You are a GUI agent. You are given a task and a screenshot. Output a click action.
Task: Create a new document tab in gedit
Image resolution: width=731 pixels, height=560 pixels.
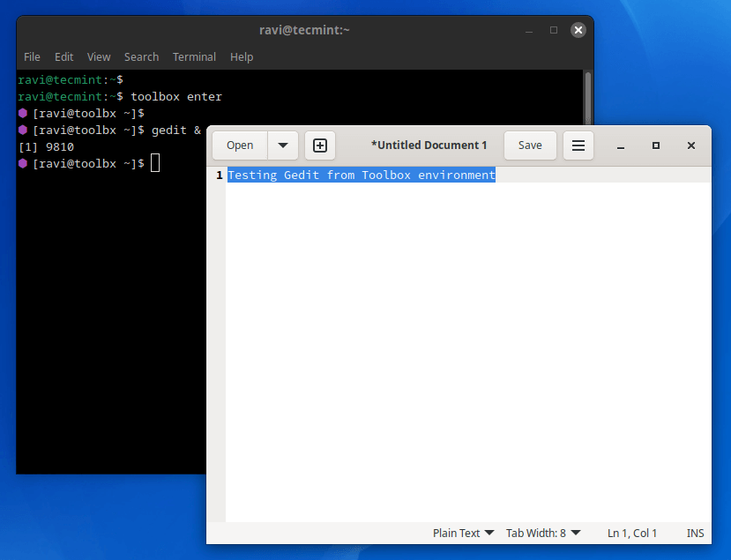319,145
